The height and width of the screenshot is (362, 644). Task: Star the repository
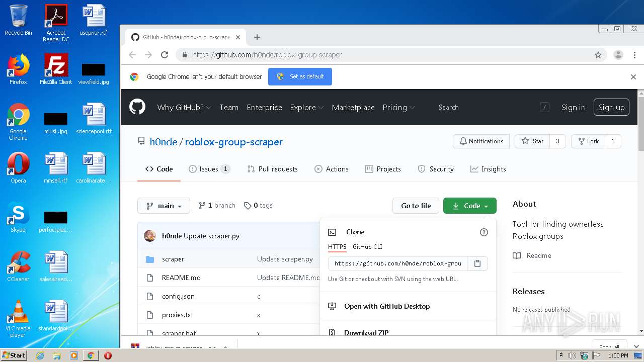coord(532,141)
